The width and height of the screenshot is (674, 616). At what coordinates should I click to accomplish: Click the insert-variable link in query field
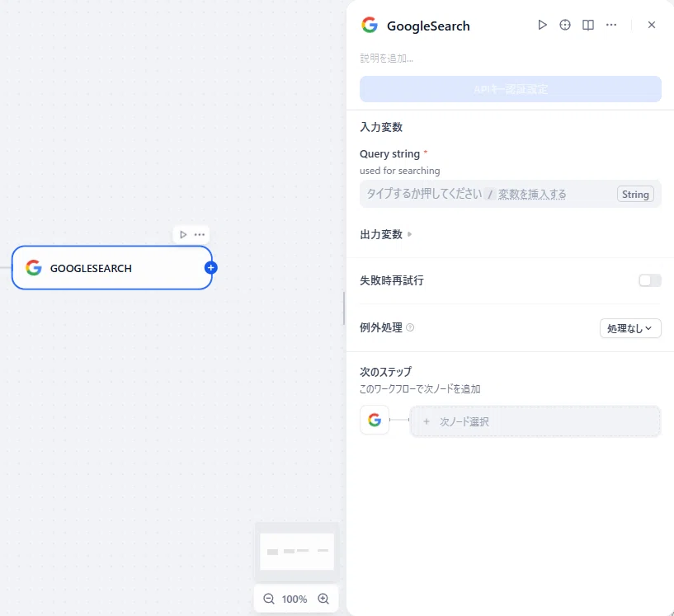(532, 194)
